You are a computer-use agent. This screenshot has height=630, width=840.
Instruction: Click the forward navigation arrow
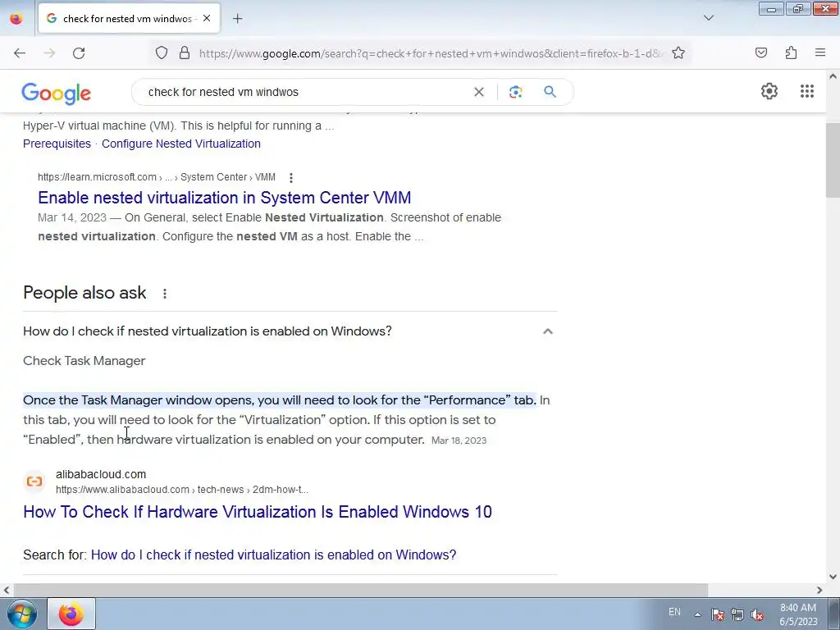pyautogui.click(x=49, y=53)
